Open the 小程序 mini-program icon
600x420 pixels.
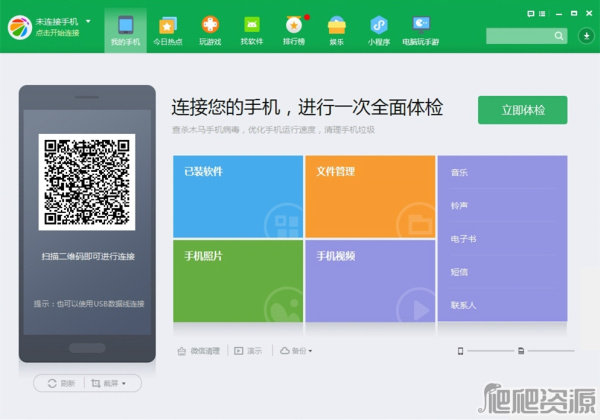[x=379, y=29]
